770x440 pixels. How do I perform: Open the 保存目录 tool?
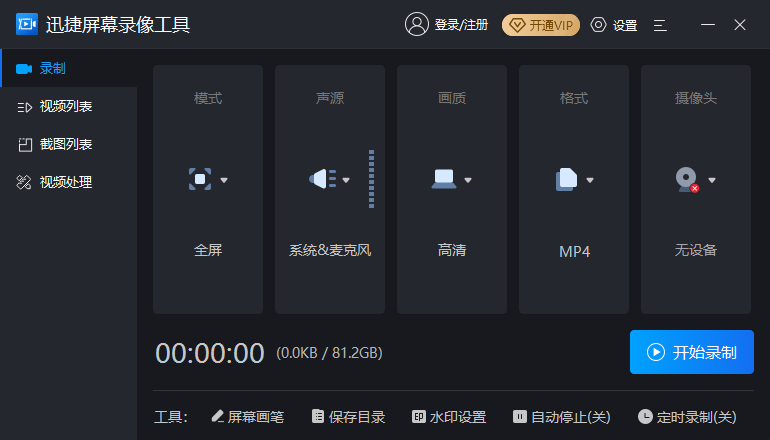point(349,417)
